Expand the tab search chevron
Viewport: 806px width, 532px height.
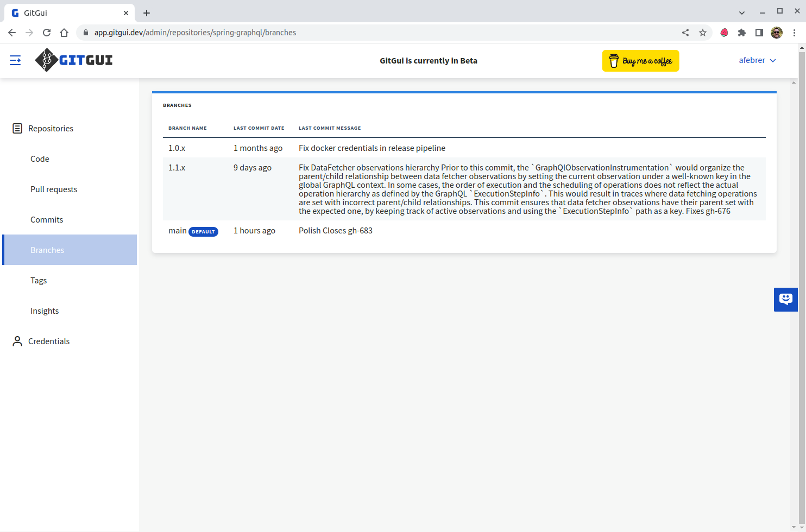point(742,12)
